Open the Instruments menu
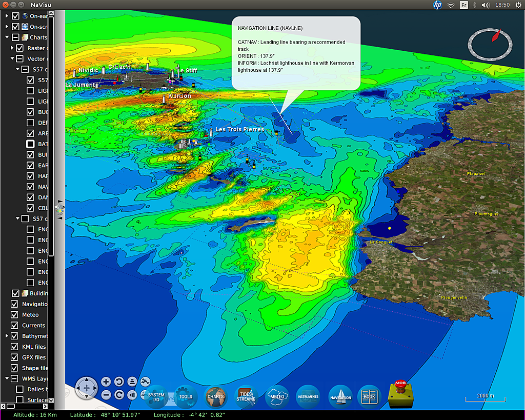This screenshot has width=525, height=420. click(308, 396)
